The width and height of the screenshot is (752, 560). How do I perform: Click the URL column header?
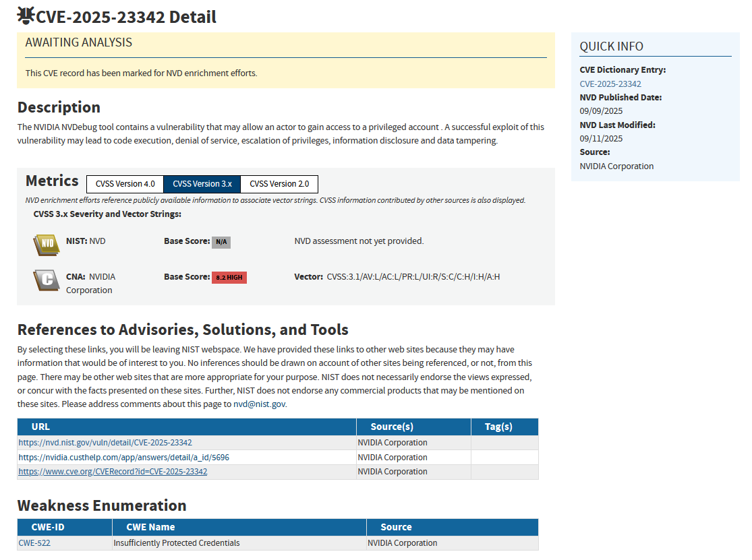(x=40, y=427)
